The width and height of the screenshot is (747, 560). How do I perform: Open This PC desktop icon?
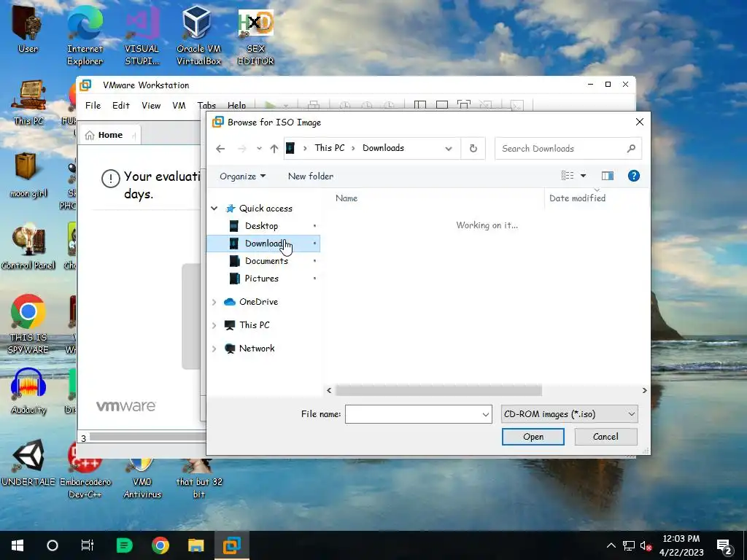point(28,102)
